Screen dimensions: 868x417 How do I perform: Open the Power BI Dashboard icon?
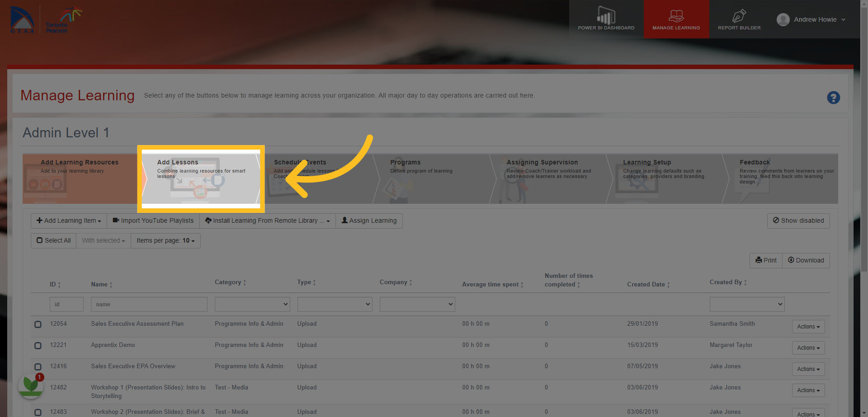point(606,15)
